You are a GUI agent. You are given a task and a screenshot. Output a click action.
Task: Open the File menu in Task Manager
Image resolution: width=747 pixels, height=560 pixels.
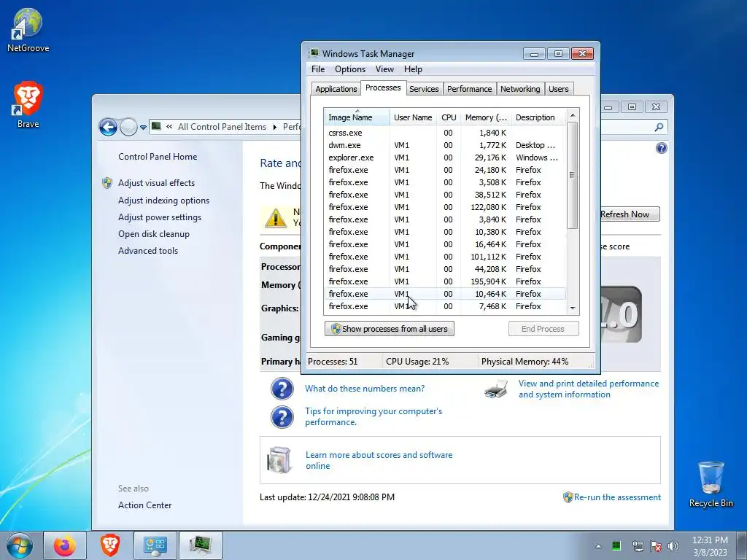(x=318, y=69)
